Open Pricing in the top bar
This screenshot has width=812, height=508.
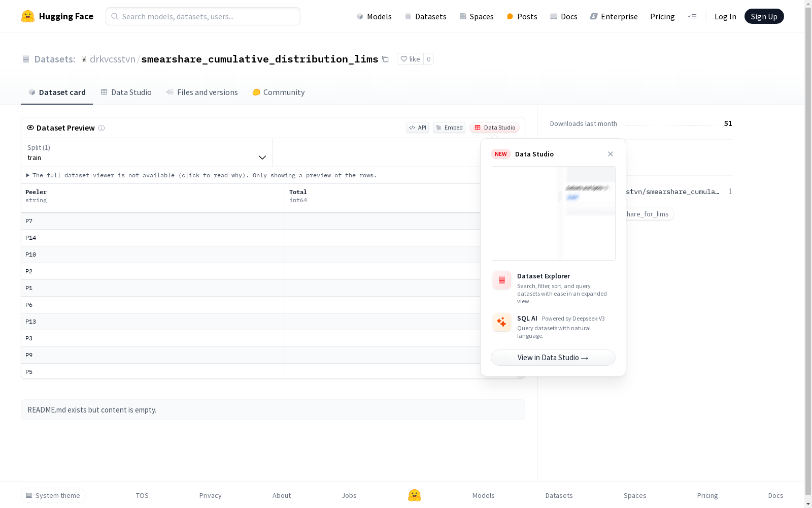point(662,16)
